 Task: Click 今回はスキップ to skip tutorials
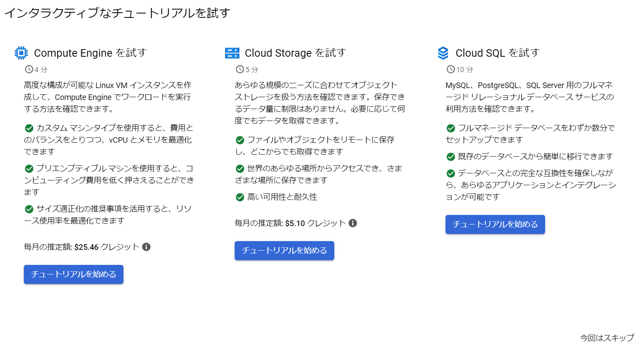pos(607,338)
